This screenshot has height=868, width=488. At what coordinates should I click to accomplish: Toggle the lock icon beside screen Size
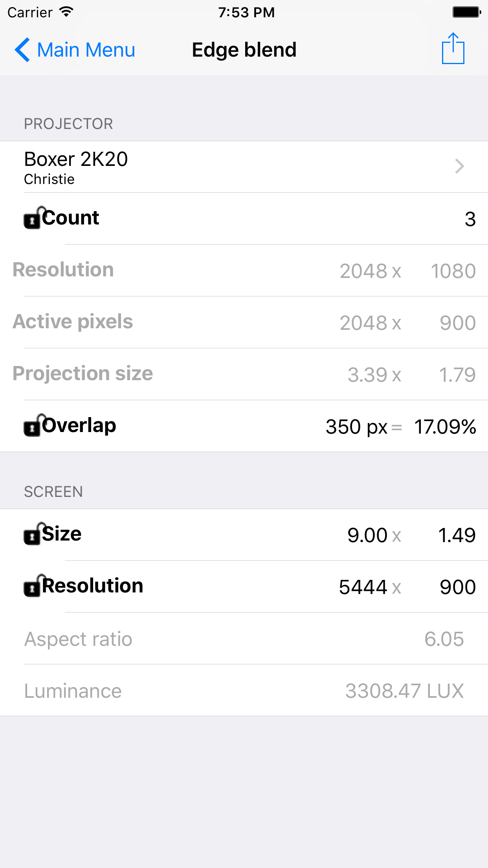tap(33, 534)
